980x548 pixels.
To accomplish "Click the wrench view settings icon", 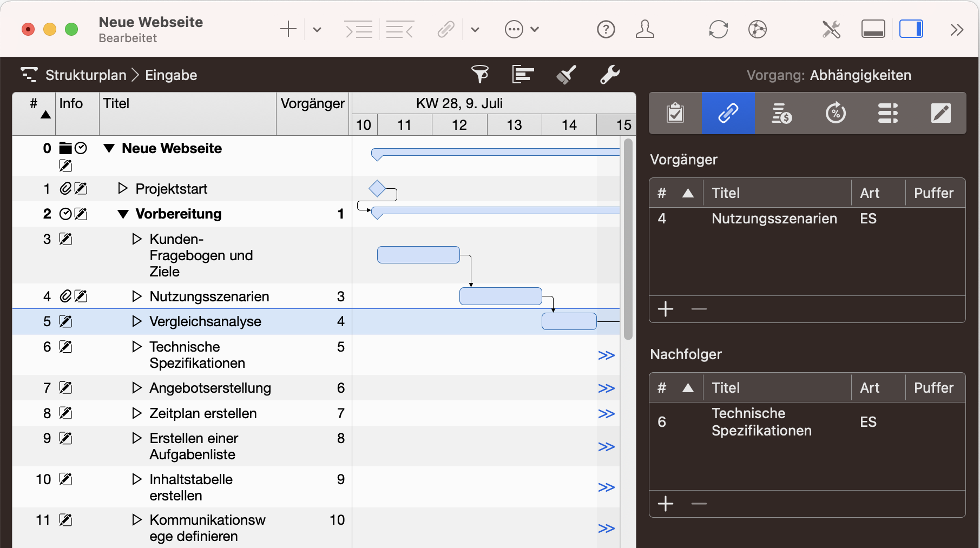I will click(609, 75).
